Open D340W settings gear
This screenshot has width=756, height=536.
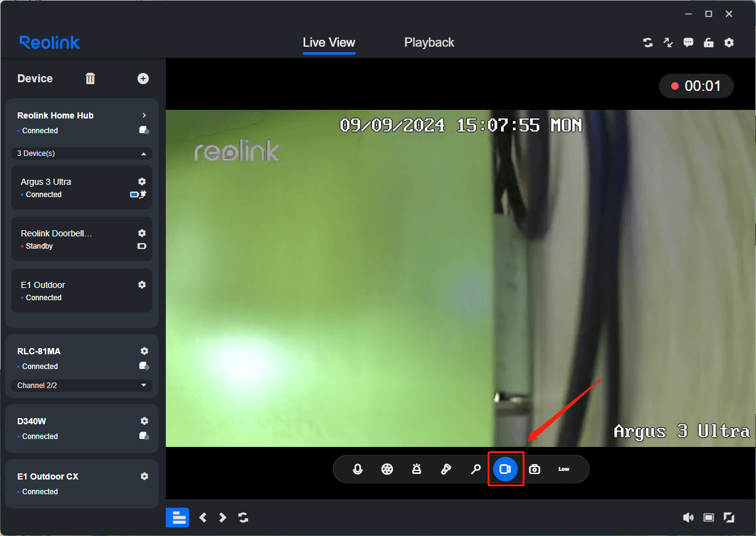pyautogui.click(x=144, y=421)
